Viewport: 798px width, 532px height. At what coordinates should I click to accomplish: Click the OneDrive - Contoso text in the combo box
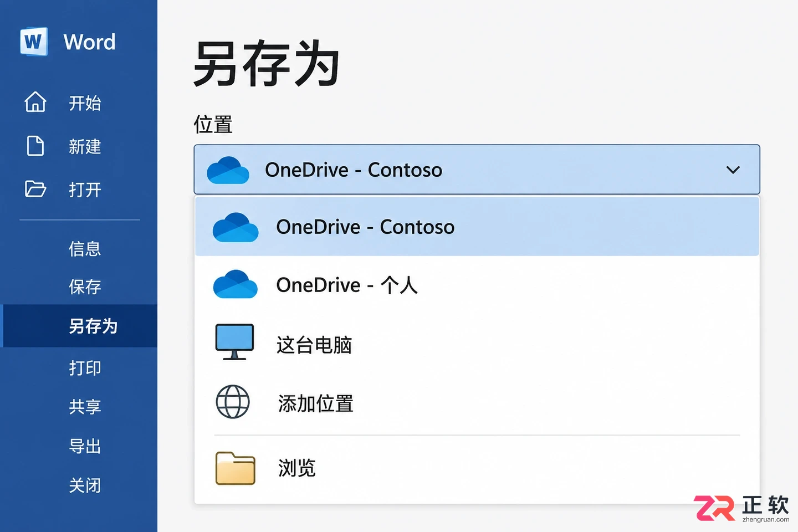[354, 170]
